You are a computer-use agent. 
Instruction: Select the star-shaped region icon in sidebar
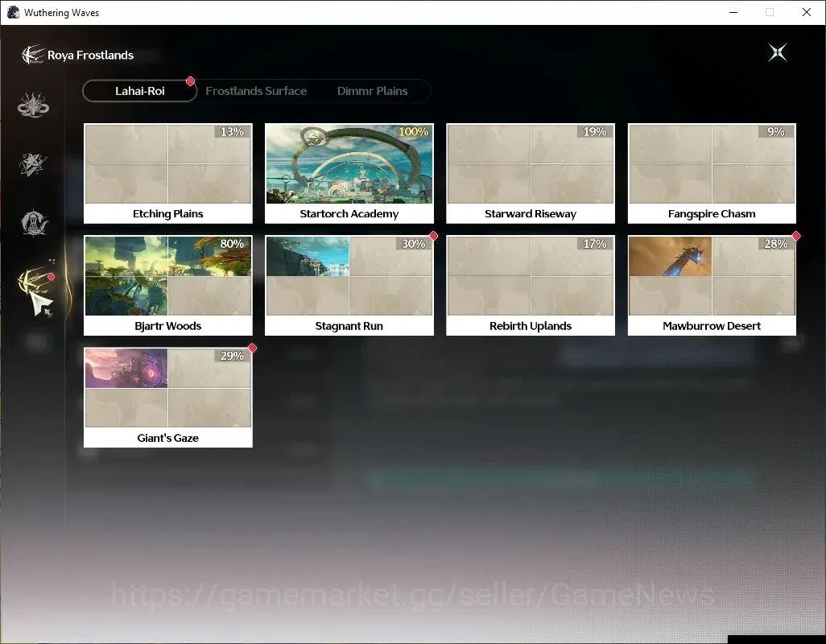33,163
